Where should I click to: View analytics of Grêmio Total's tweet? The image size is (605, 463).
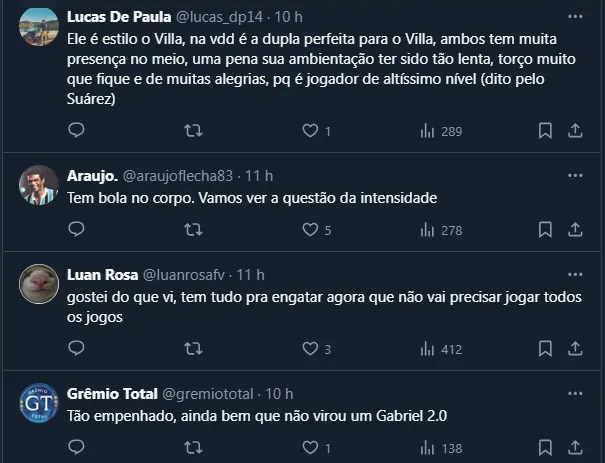click(426, 448)
